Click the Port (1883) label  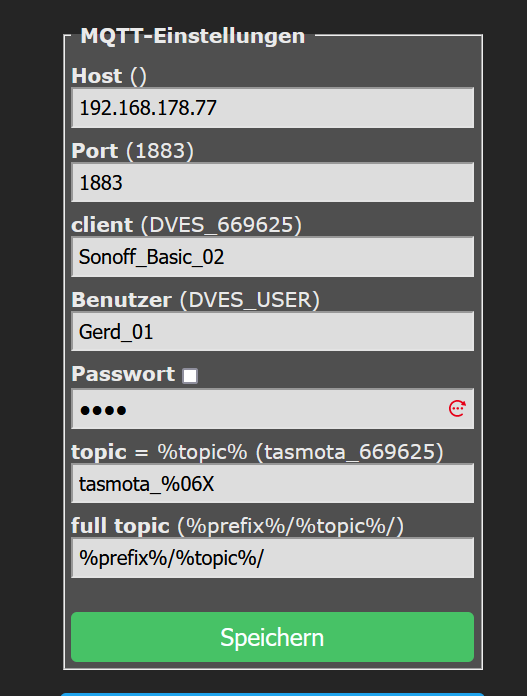coord(132,151)
